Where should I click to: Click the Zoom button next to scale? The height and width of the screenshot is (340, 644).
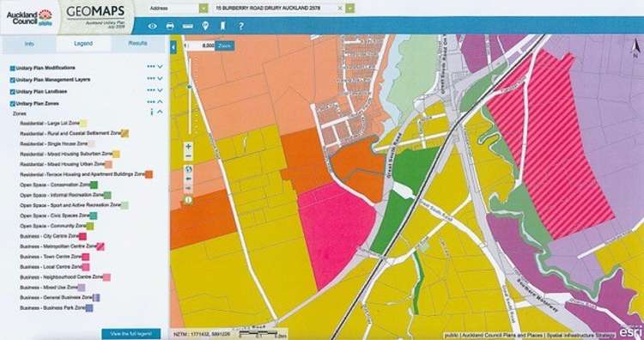click(x=225, y=46)
